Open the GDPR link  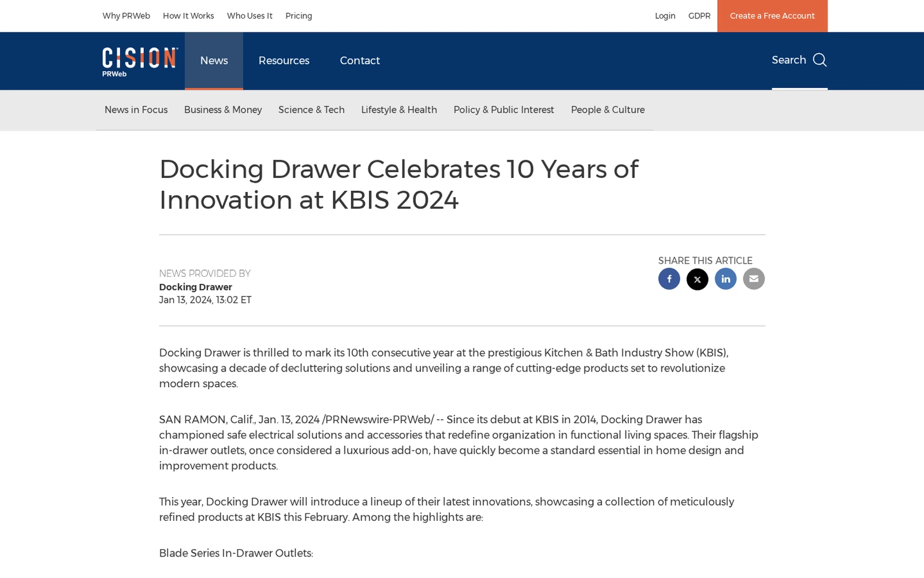(x=699, y=16)
